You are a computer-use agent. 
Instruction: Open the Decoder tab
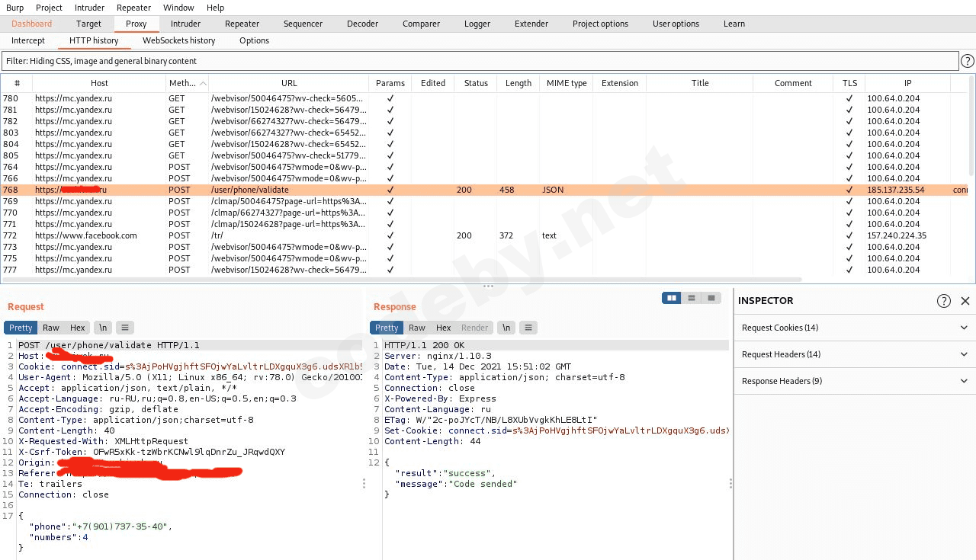[362, 24]
